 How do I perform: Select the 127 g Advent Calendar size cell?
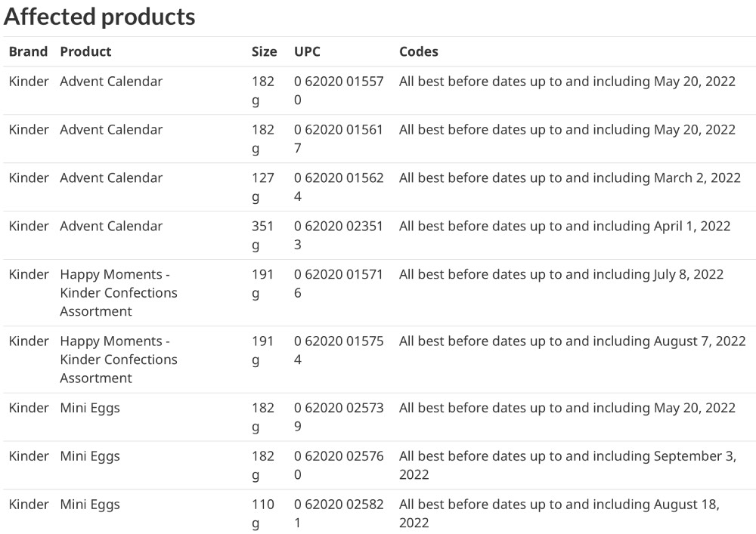[x=263, y=187]
